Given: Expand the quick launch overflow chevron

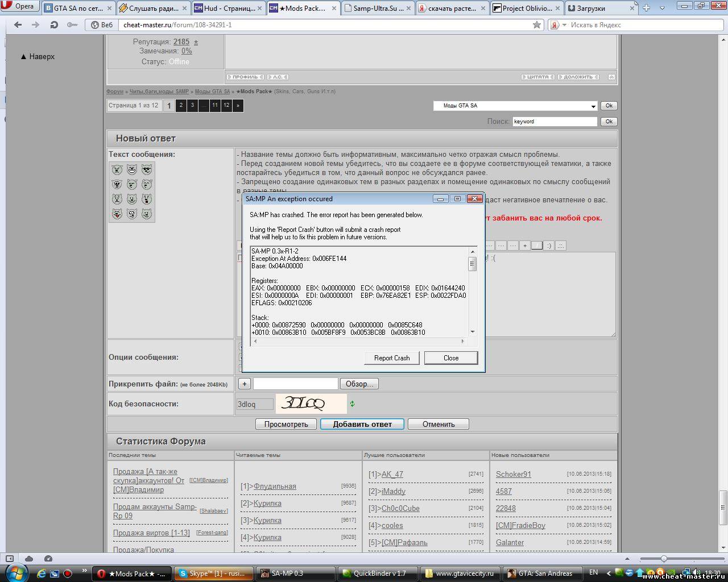Looking at the screenshot, I should (x=85, y=570).
